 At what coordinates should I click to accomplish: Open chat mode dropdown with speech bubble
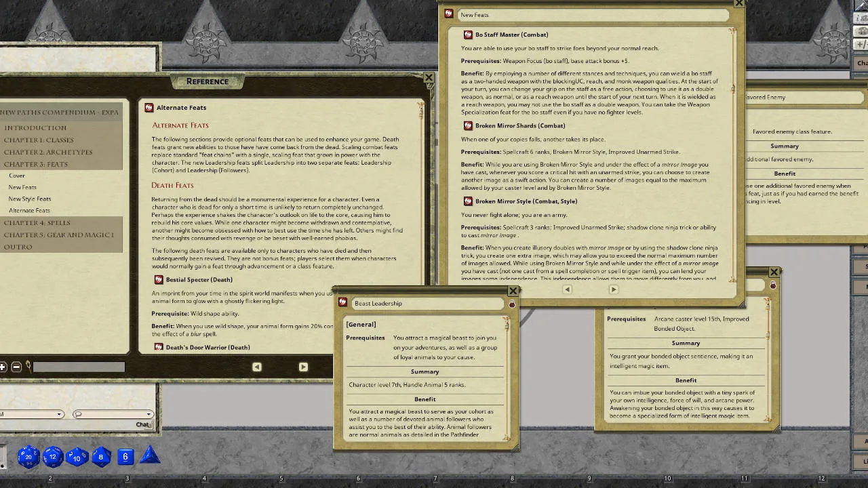point(112,414)
